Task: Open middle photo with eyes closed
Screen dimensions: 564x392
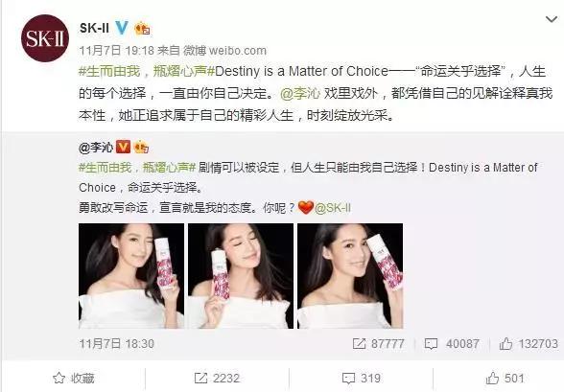Action: pyautogui.click(x=241, y=276)
